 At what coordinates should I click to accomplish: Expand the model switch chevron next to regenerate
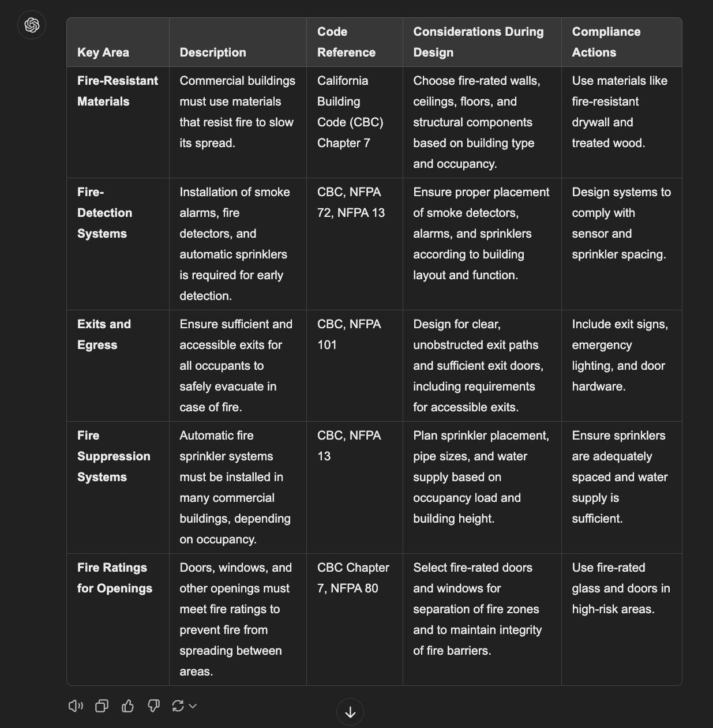coord(193,706)
